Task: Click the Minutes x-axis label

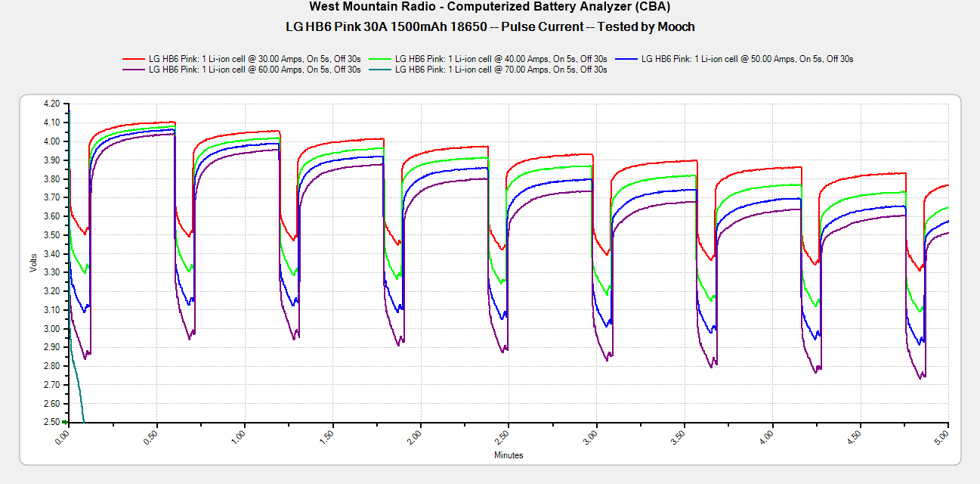Action: tap(509, 455)
